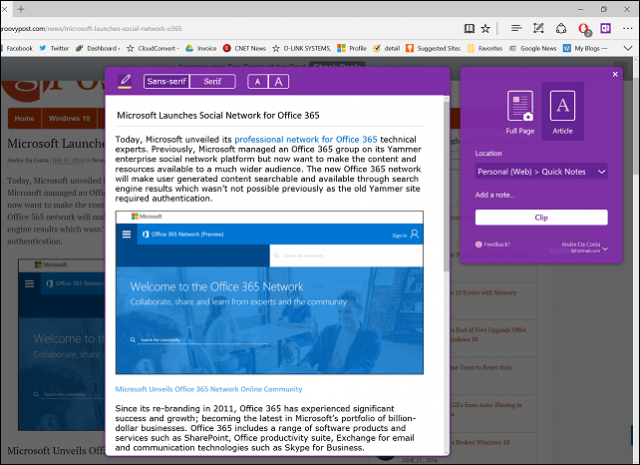Decrease preview font size with small A
Image resolution: width=640 pixels, height=465 pixels.
(258, 81)
